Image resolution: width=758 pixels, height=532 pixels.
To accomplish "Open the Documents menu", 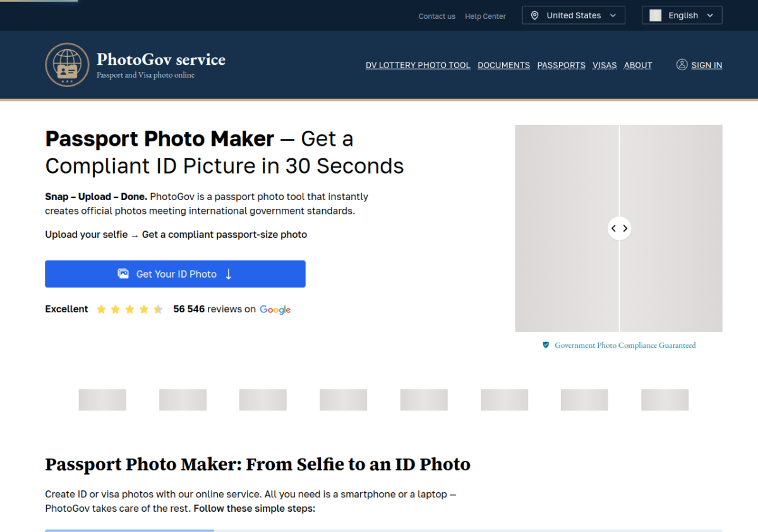I will [503, 65].
